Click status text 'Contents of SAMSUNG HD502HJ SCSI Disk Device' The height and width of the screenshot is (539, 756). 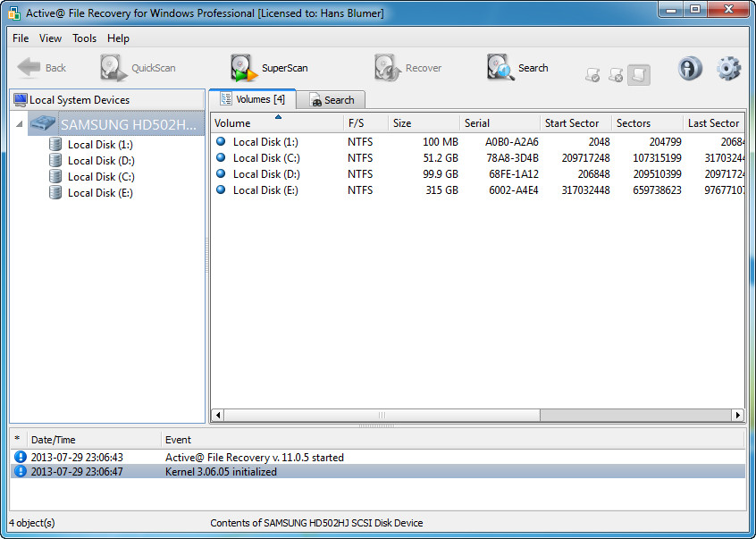(x=316, y=523)
